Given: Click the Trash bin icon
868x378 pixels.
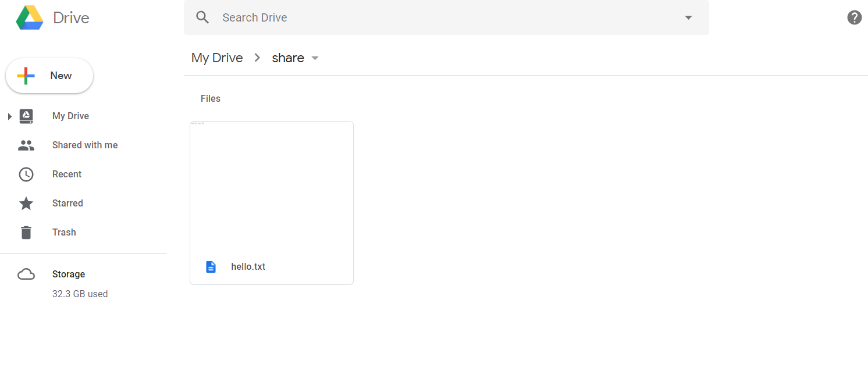Looking at the screenshot, I should click(x=26, y=233).
